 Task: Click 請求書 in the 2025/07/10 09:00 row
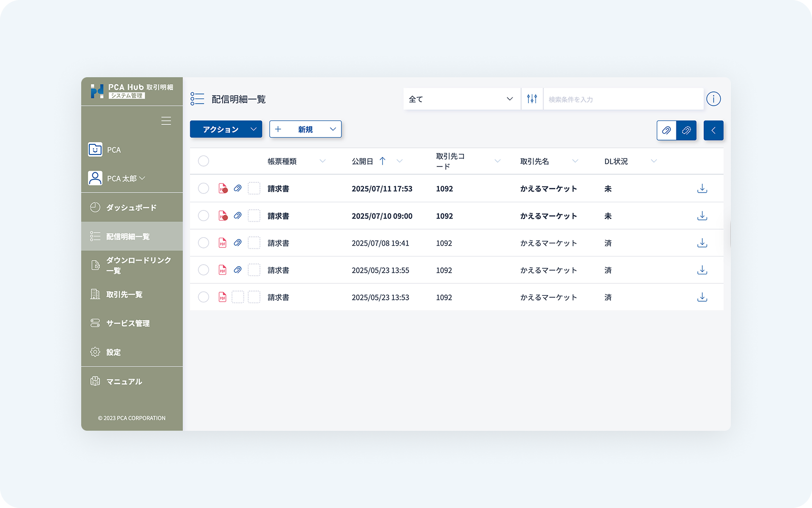click(x=279, y=216)
